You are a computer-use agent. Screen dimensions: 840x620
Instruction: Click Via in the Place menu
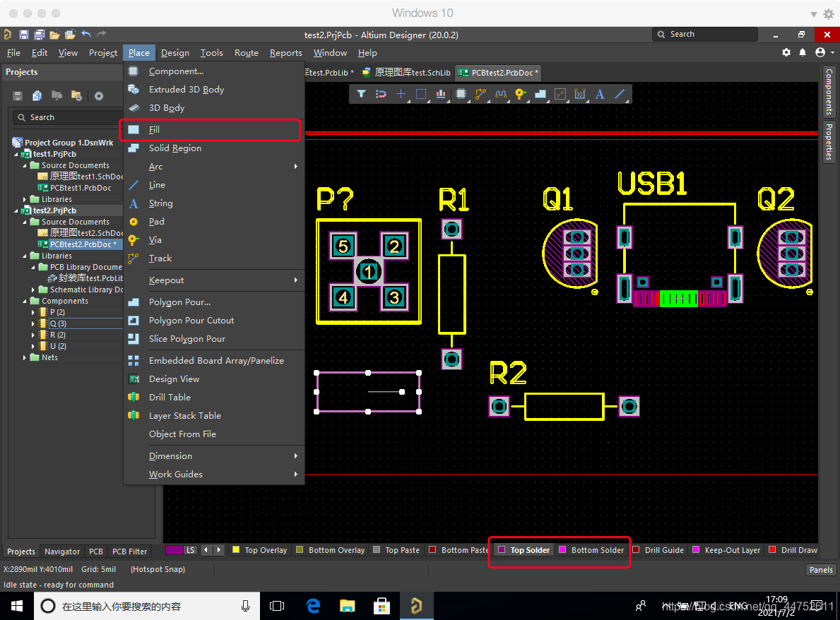pyautogui.click(x=213, y=240)
